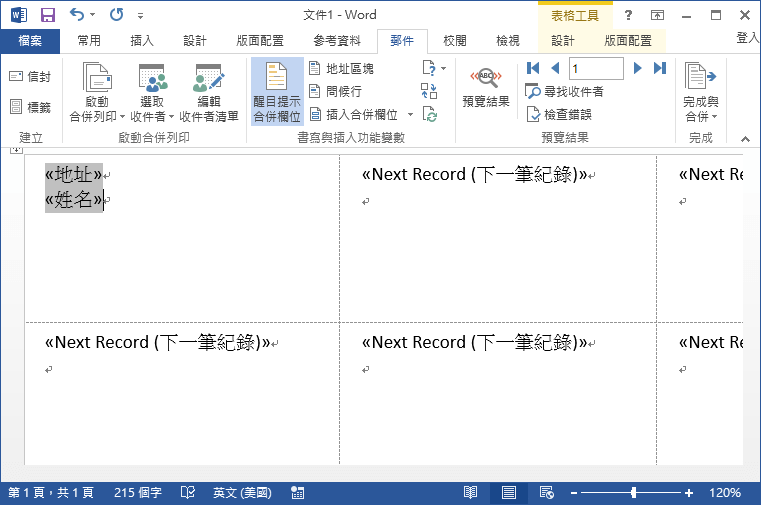761x505 pixels.
Task: Go to the next record arrow
Action: [x=637, y=69]
